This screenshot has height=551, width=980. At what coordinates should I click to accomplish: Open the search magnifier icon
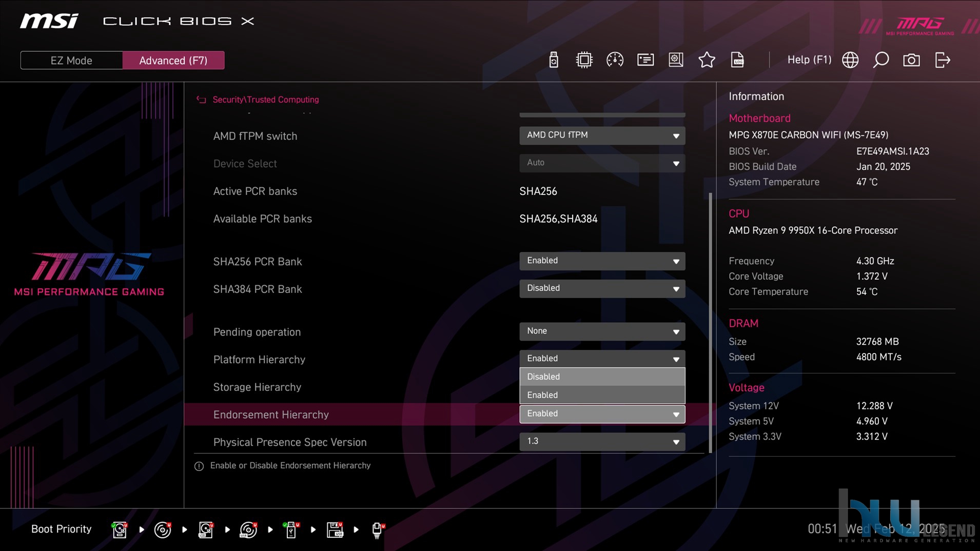881,60
